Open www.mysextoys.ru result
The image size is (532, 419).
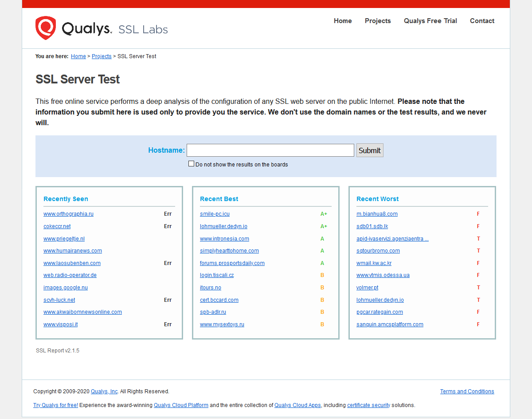[222, 324]
